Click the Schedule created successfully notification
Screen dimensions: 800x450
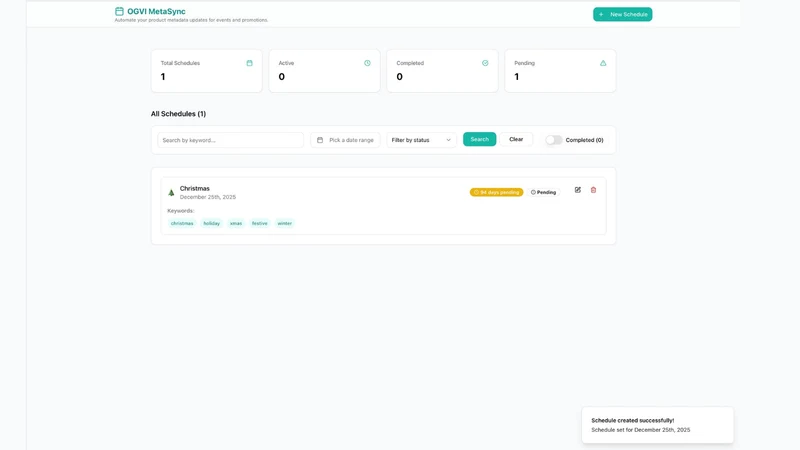tap(658, 425)
